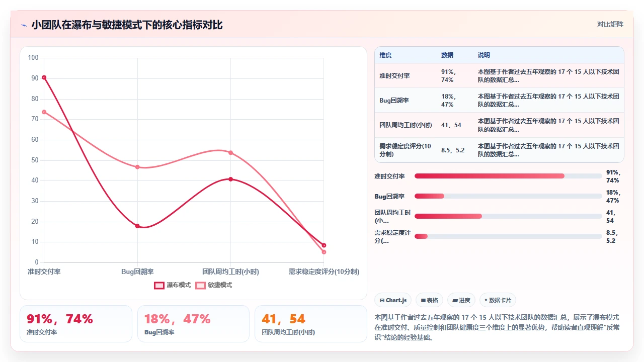
Task: Click the 需求稳定度评分 row description cell
Action: 548,150
